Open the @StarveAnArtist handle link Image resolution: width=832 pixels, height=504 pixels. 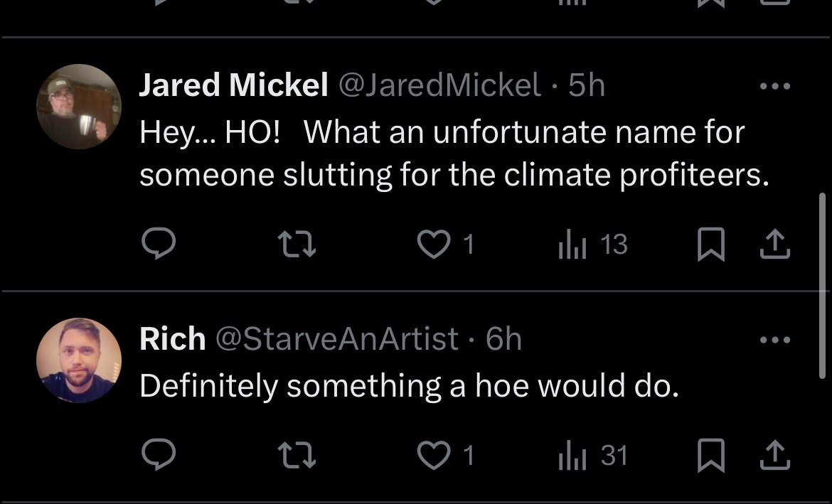click(336, 339)
